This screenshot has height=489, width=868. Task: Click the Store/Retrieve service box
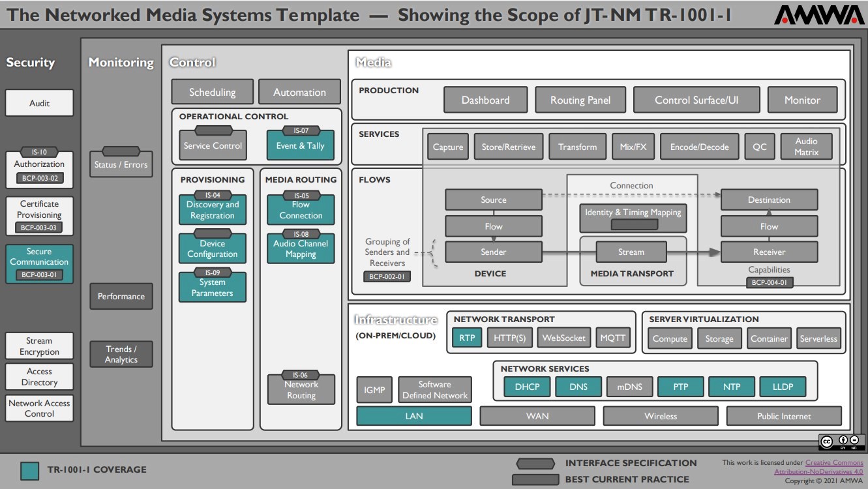pyautogui.click(x=509, y=147)
